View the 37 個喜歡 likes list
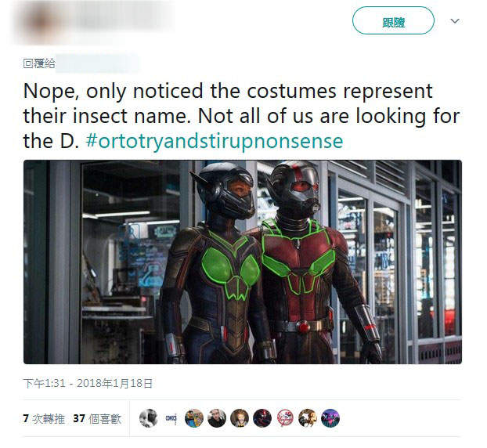Image resolution: width=487 pixels, height=448 pixels. (x=97, y=419)
